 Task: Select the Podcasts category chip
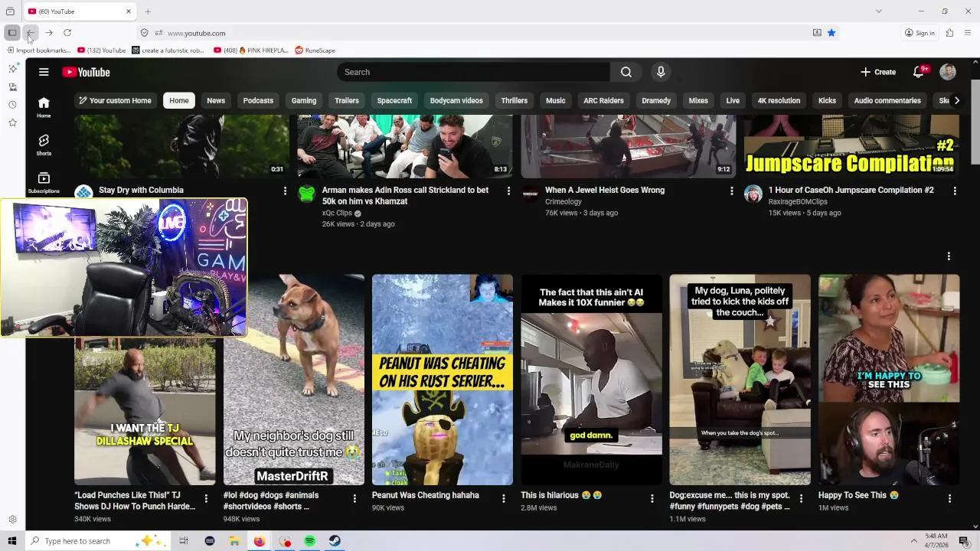coord(258,100)
